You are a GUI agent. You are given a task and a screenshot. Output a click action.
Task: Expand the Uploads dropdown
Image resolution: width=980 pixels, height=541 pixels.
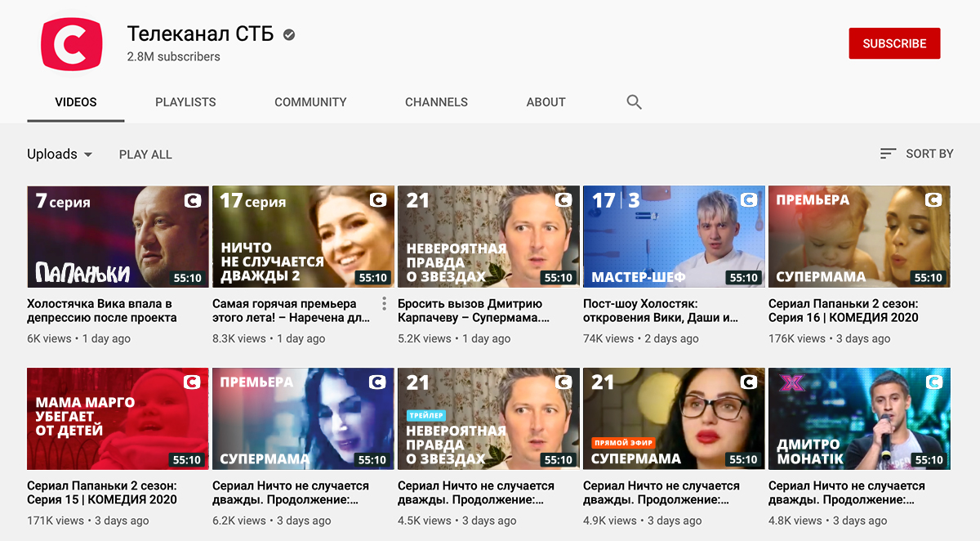point(60,154)
